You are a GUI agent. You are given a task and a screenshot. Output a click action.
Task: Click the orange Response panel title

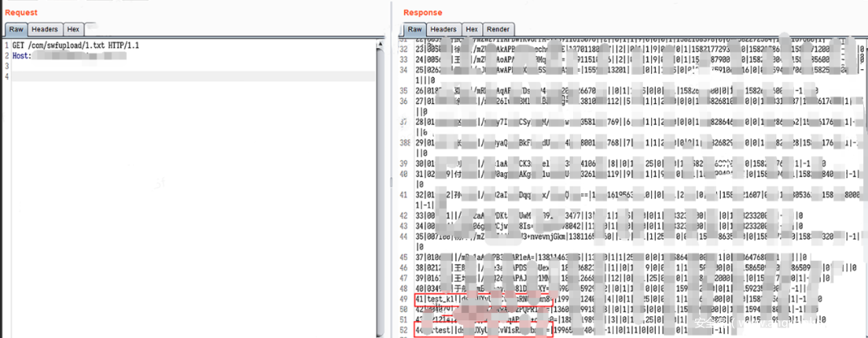(x=422, y=13)
